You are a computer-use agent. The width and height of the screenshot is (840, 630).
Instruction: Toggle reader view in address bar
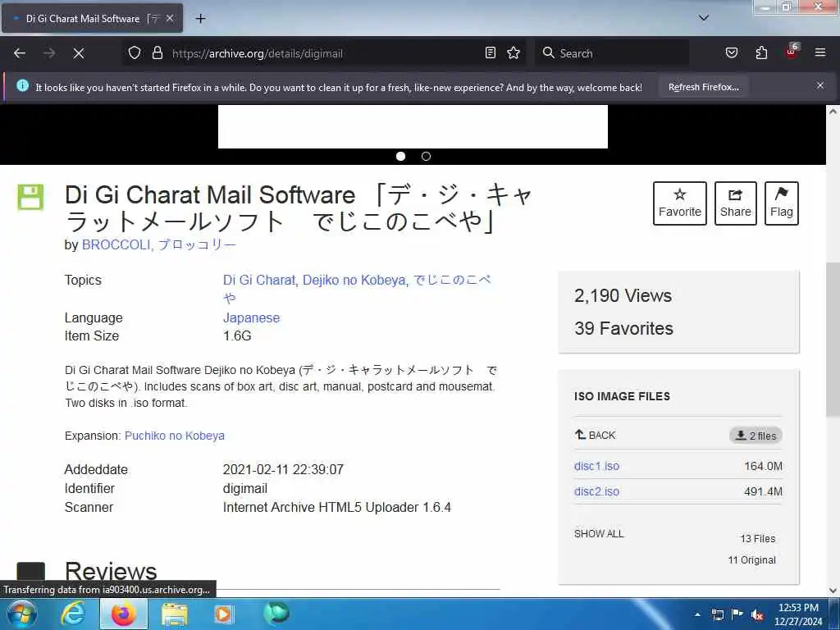[491, 53]
